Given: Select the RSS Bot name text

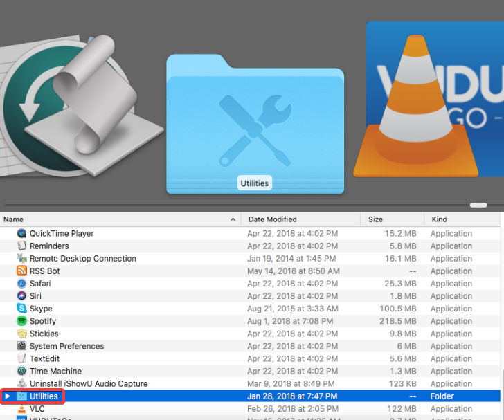Looking at the screenshot, I should pos(45,271).
